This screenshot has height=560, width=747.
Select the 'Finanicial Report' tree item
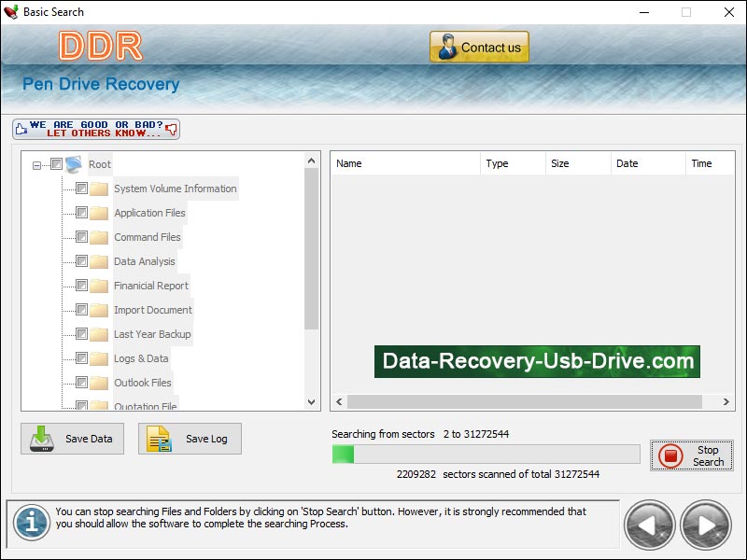[151, 286]
